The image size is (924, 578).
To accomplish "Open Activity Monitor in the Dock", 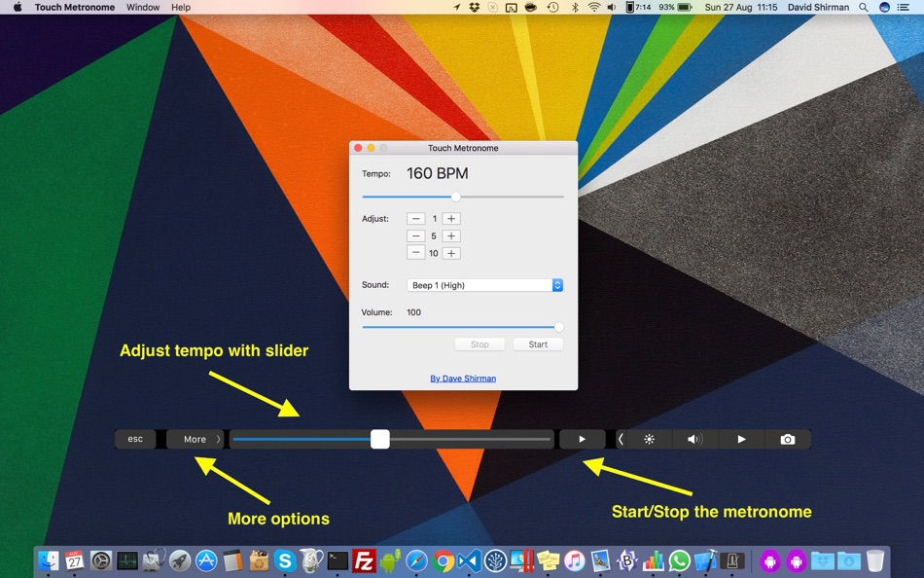I will [x=127, y=560].
